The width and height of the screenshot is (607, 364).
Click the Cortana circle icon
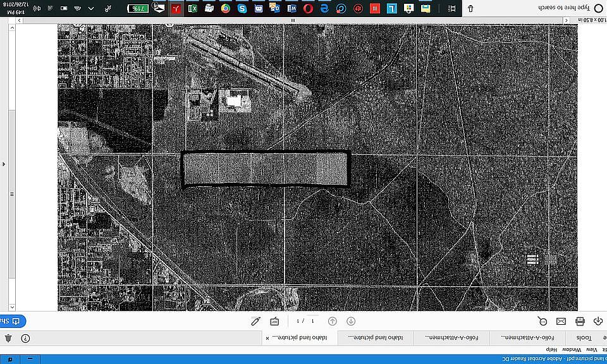[598, 8]
